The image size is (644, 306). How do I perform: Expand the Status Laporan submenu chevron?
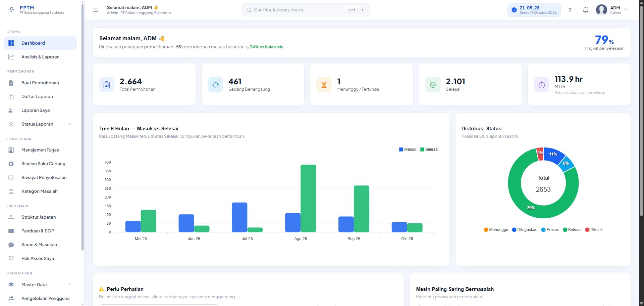click(70, 124)
